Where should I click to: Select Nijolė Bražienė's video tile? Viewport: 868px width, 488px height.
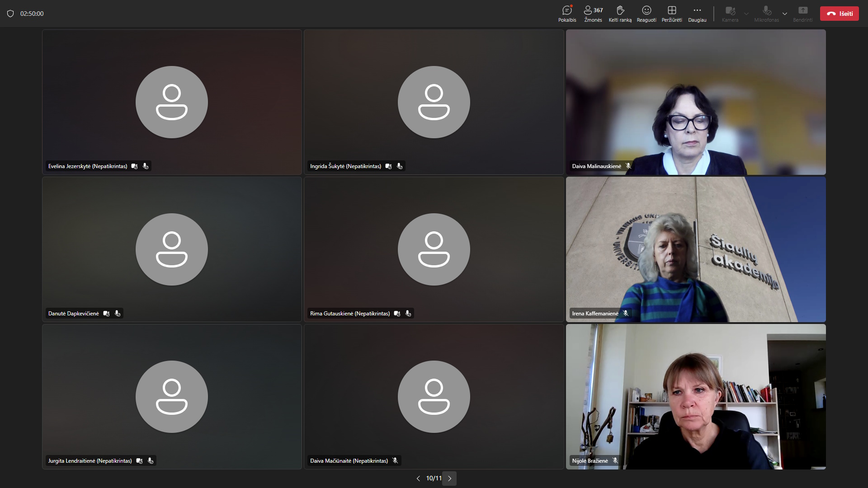(695, 396)
